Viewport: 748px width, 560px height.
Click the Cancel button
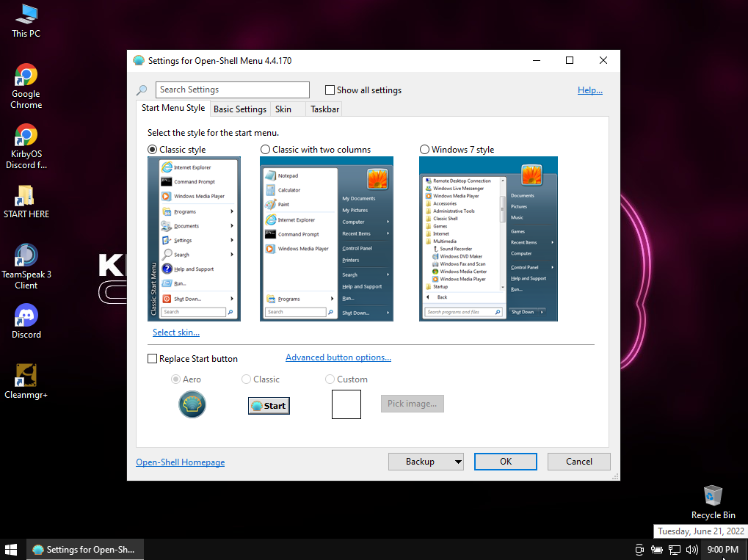pyautogui.click(x=579, y=461)
